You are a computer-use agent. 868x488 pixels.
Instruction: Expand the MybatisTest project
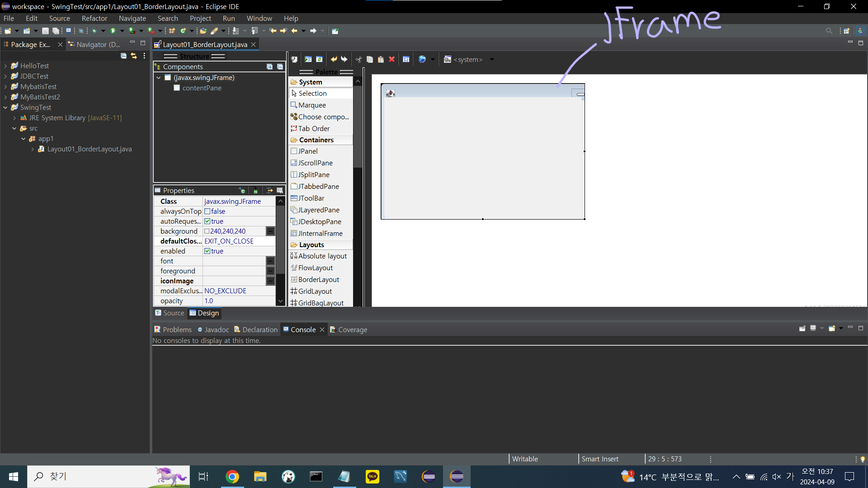(5, 87)
